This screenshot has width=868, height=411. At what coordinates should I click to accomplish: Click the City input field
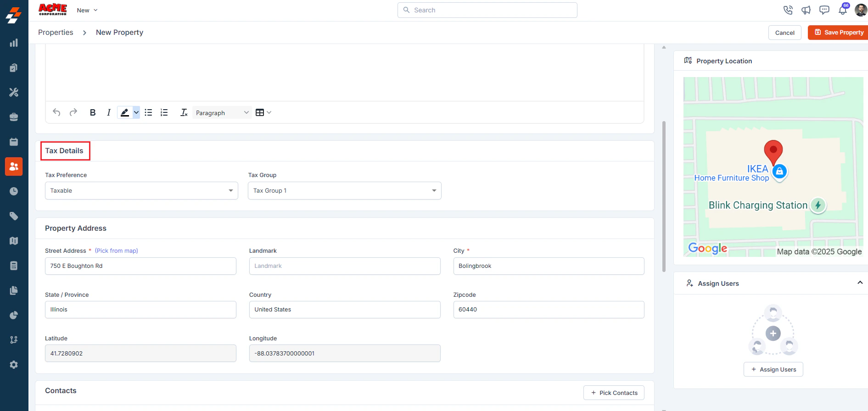549,266
